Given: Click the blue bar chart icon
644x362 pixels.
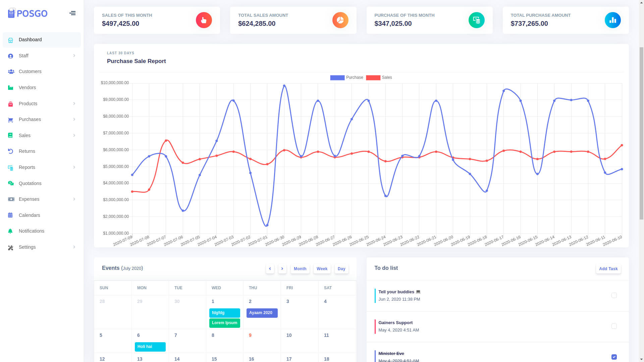Looking at the screenshot, I should [612, 20].
